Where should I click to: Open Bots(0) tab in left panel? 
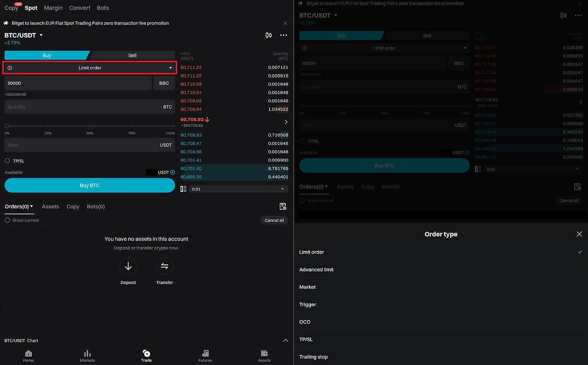coord(96,207)
